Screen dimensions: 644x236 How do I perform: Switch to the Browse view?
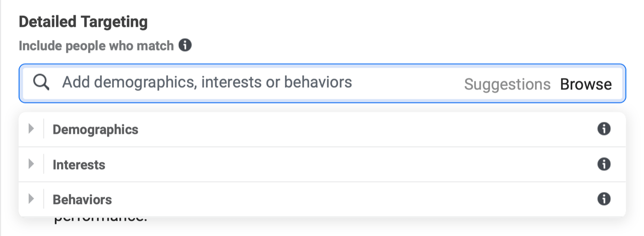click(586, 84)
